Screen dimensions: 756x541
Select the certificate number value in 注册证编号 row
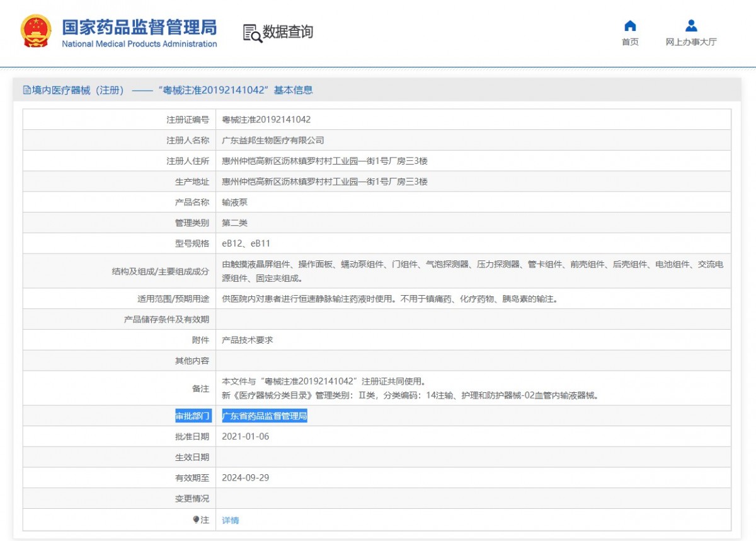click(x=266, y=120)
